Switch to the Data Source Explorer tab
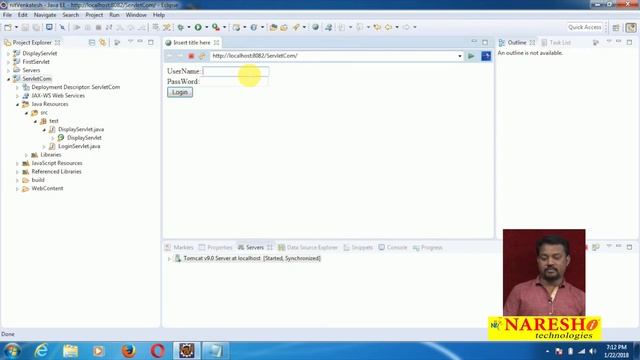Viewport: 640px width, 360px height. coord(308,247)
